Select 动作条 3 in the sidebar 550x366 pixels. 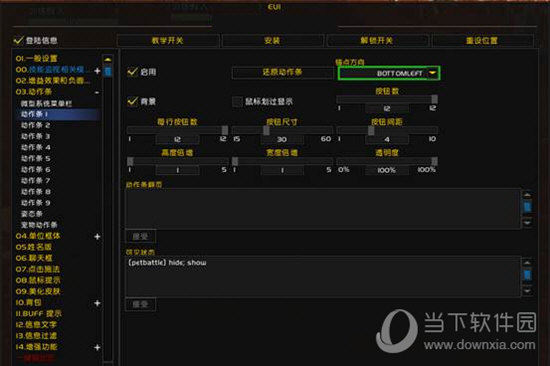(x=35, y=136)
